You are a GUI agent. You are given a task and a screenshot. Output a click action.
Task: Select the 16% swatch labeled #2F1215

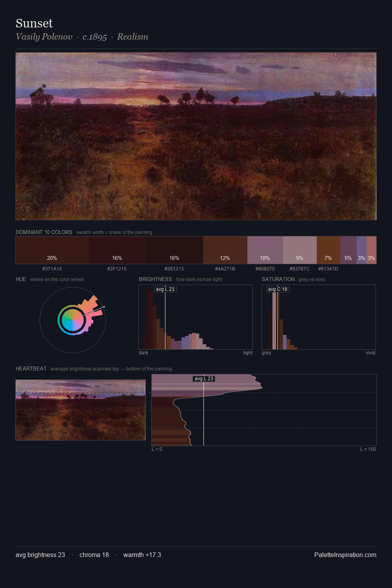(x=117, y=250)
